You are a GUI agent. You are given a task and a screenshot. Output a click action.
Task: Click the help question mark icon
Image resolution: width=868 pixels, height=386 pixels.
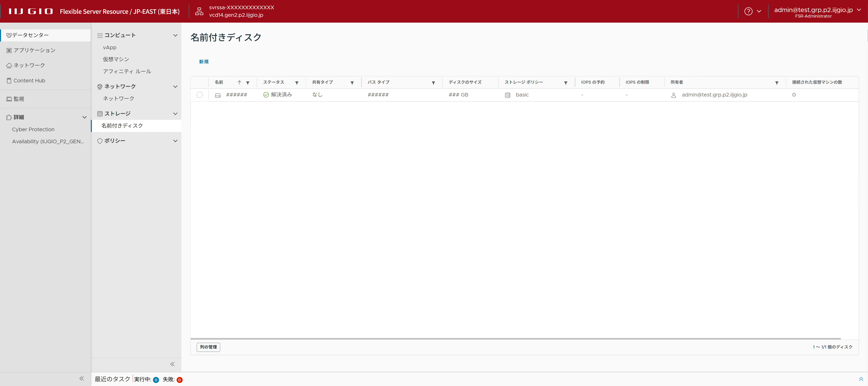748,11
